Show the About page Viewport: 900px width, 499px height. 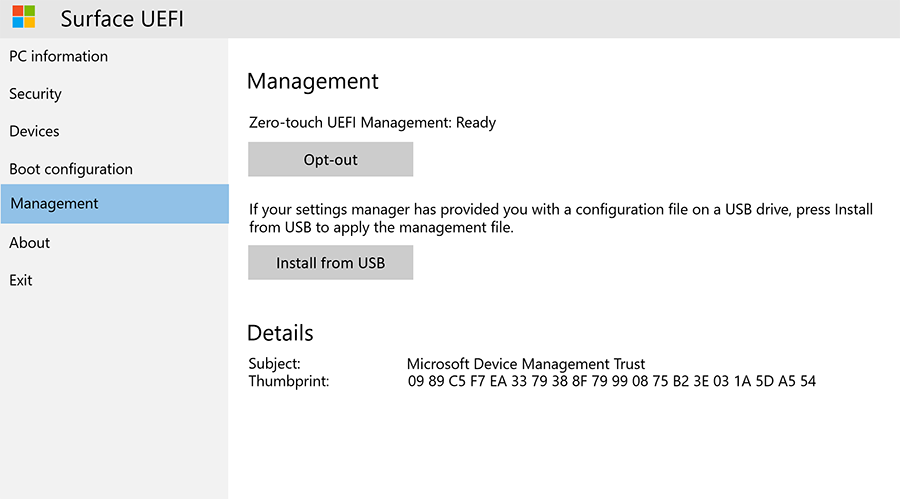click(29, 243)
